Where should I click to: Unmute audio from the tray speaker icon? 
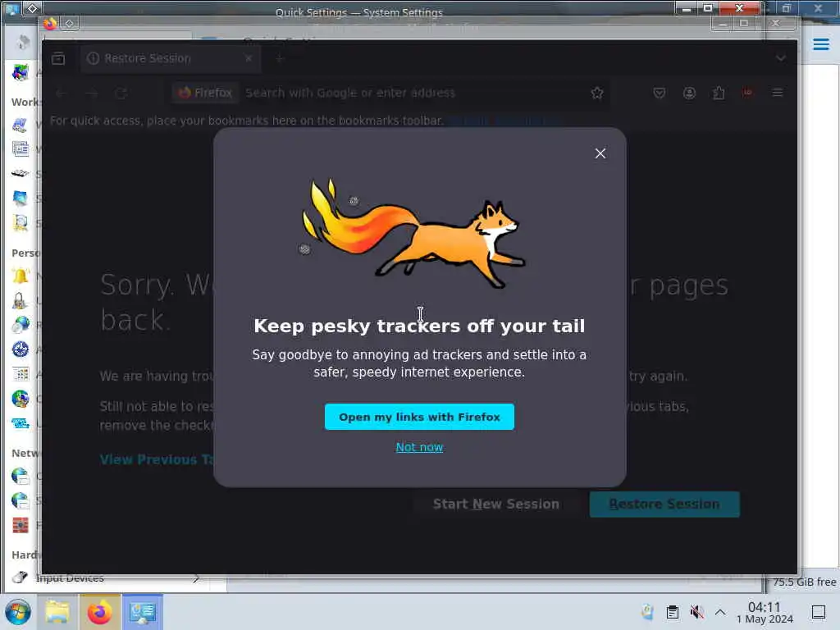pos(696,612)
